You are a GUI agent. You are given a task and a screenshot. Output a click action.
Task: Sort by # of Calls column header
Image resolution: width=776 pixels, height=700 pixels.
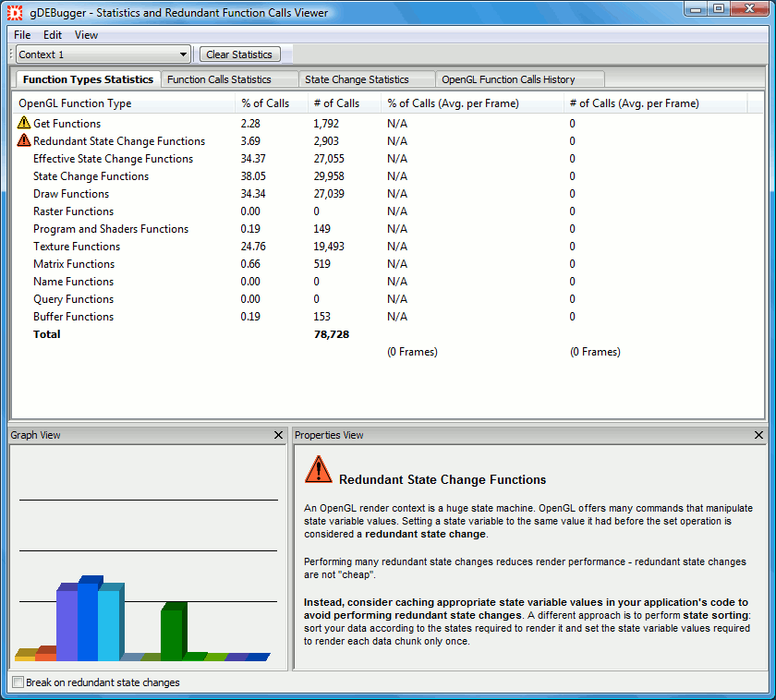point(336,103)
